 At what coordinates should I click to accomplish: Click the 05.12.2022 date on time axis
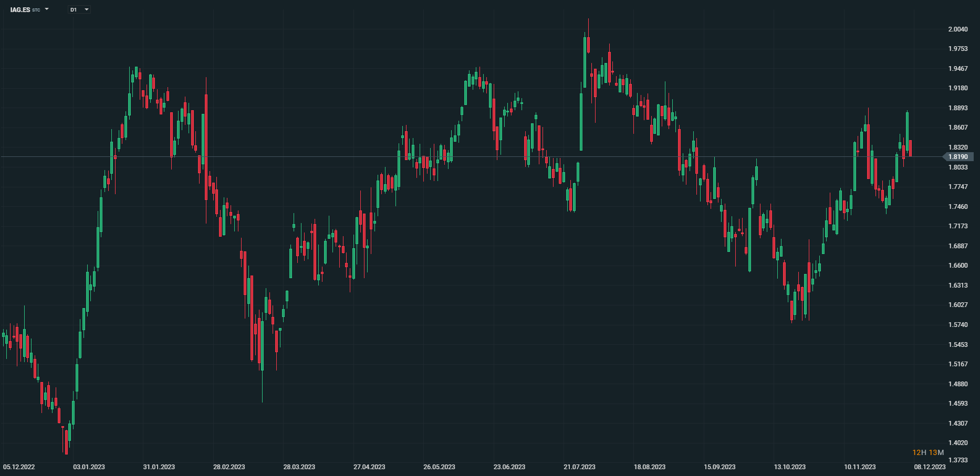tap(19, 467)
